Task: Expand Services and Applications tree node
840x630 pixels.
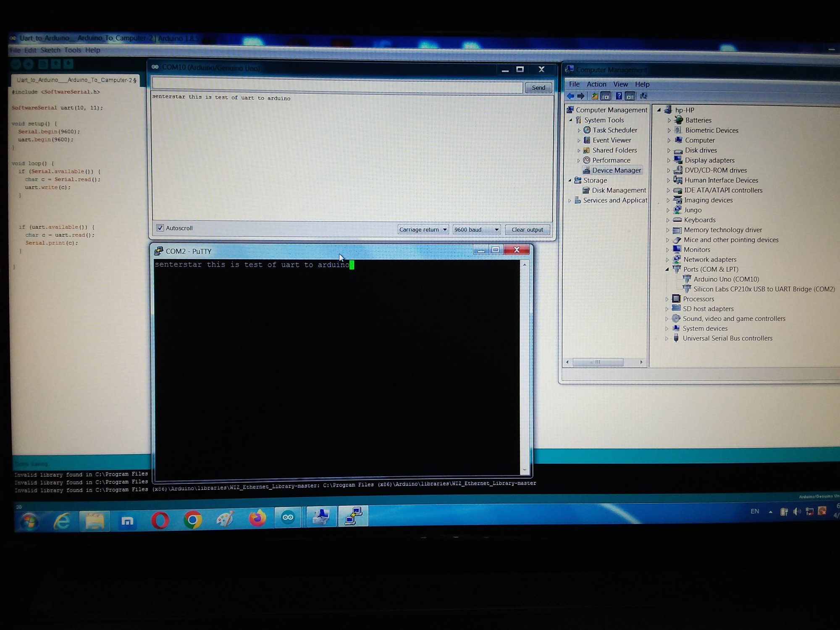Action: point(570,200)
